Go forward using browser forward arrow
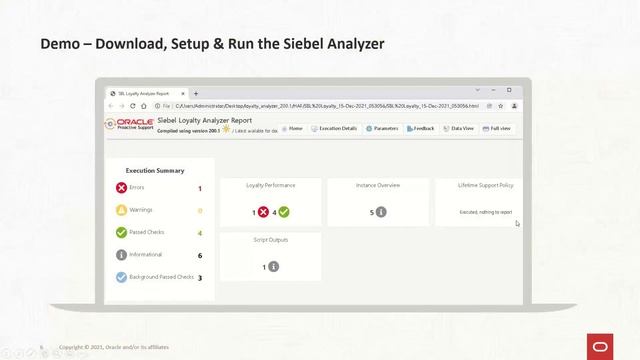Viewport: 640px width, 360px height. (122, 106)
